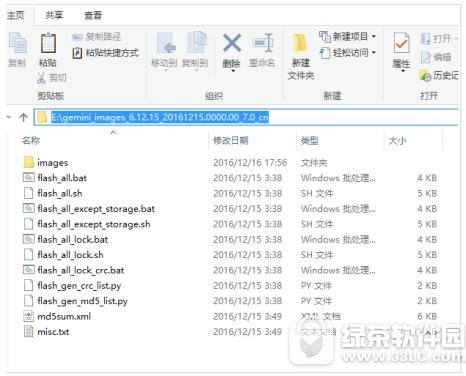Click the 历史记录 history icon
Image resolution: width=466 pixels, height=376 pixels.
425,76
